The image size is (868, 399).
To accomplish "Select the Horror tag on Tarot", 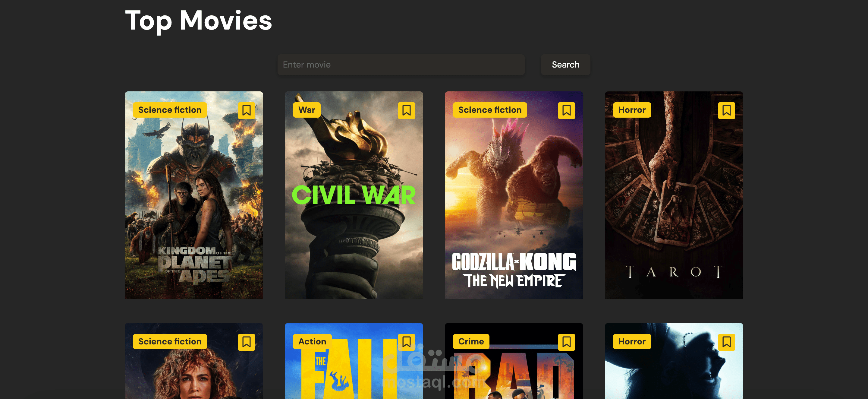I will pyautogui.click(x=632, y=110).
